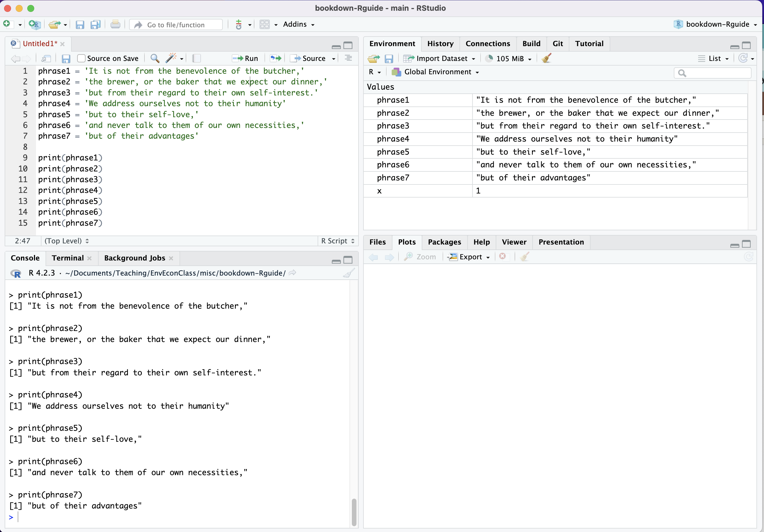Clear the environment with the broom icon

point(546,59)
